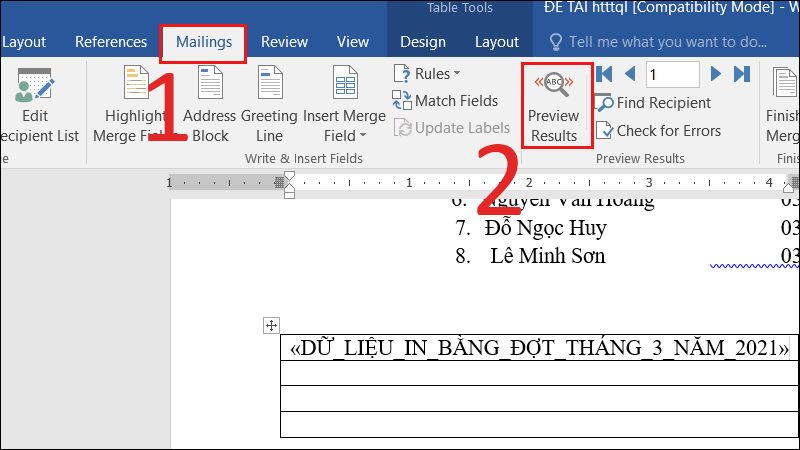
Task: Go to first record arrow
Action: (x=604, y=74)
